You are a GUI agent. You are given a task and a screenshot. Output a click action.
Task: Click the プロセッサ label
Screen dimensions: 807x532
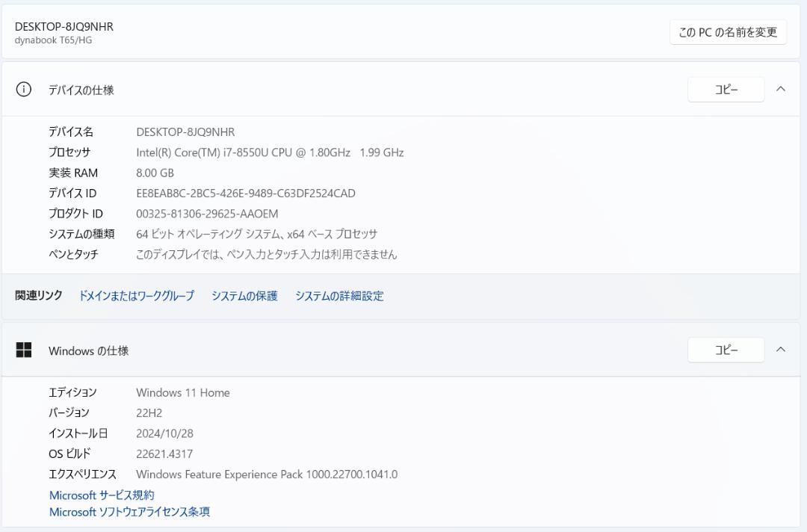point(69,152)
